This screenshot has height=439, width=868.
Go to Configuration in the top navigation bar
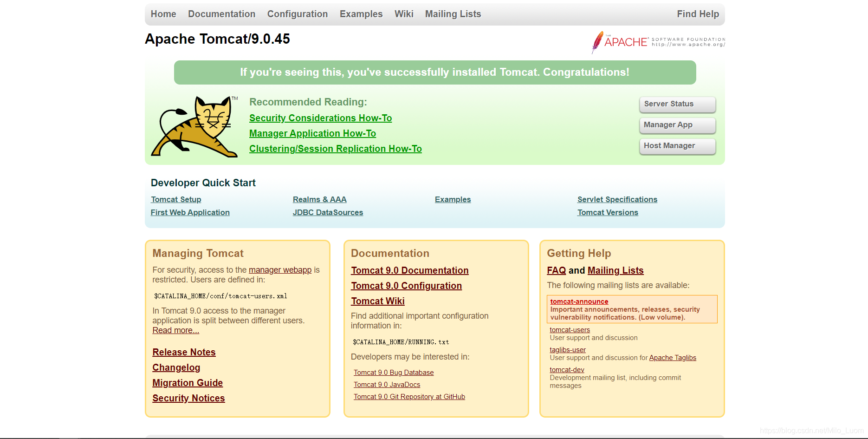[298, 14]
